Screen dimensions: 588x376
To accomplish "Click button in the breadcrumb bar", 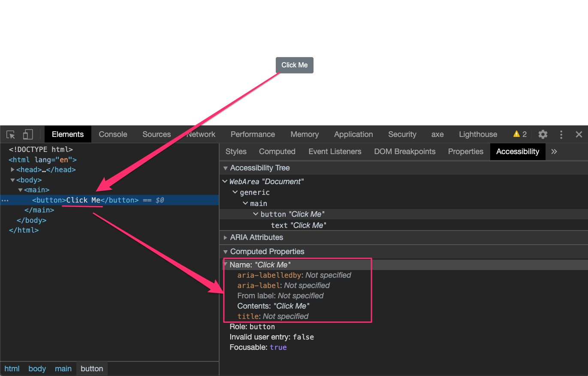I will pos(92,369).
